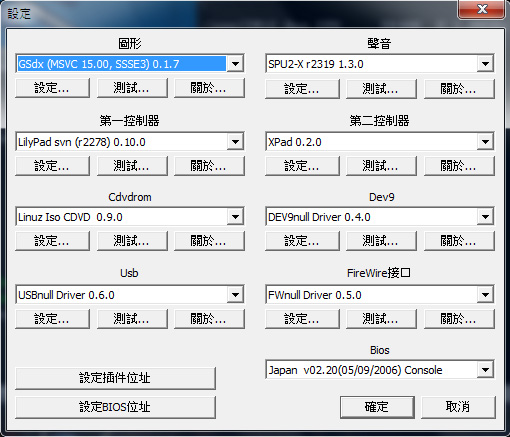Open the 聲音 SPU2-X dropdown arrow
The height and width of the screenshot is (437, 510).
coord(485,63)
